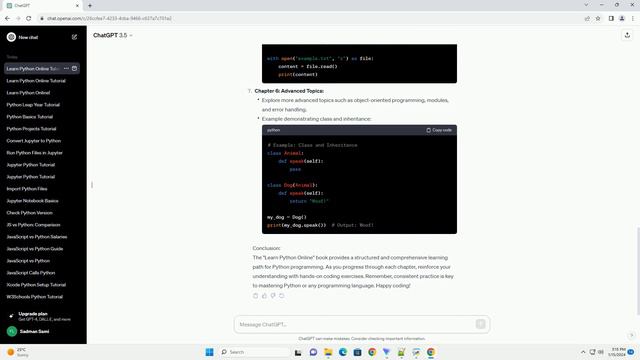Open the Python Basics Tutorial chat
Screen dimensions: 640x360
coord(30,117)
